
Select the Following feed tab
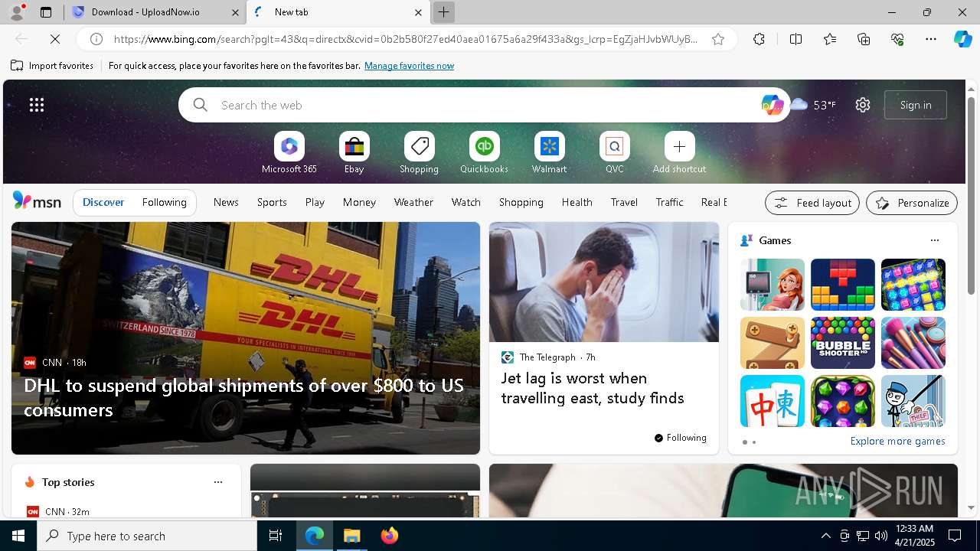coord(164,202)
